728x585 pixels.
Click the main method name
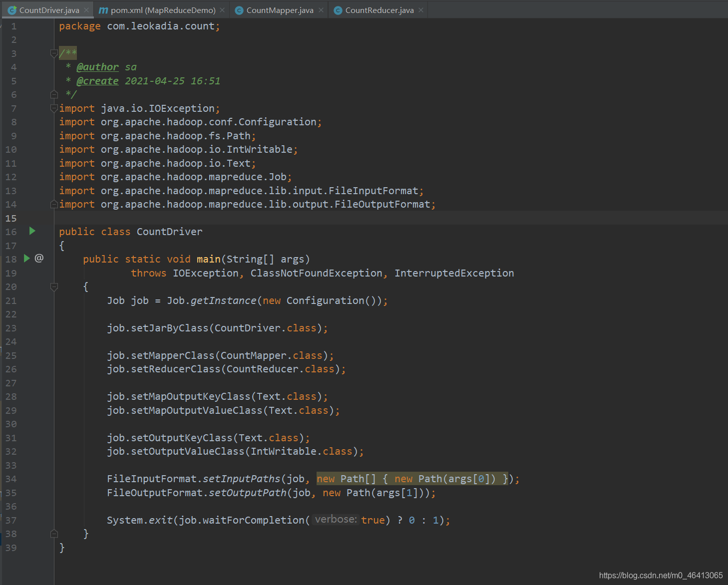click(209, 259)
